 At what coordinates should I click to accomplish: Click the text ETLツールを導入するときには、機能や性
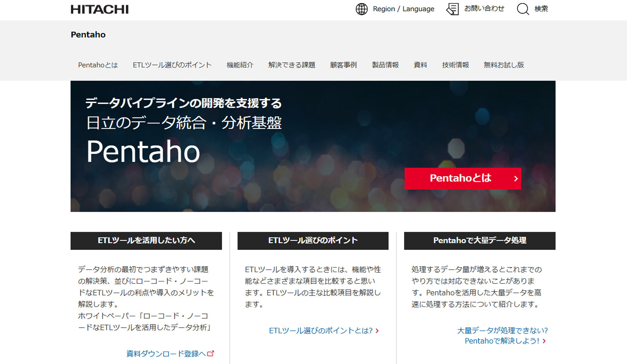313,269
